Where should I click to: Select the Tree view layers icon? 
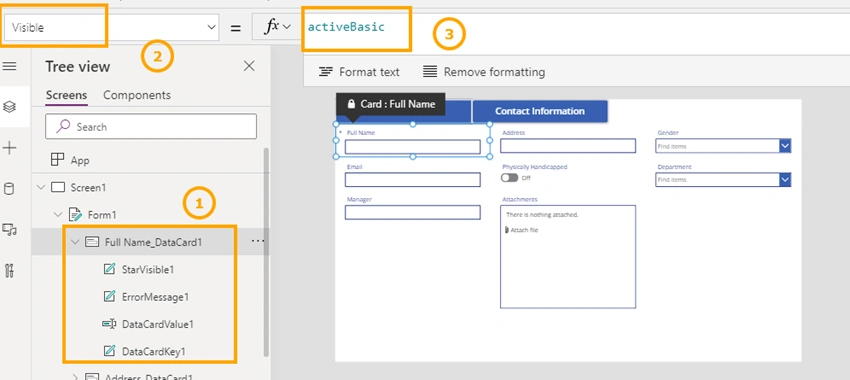point(9,106)
